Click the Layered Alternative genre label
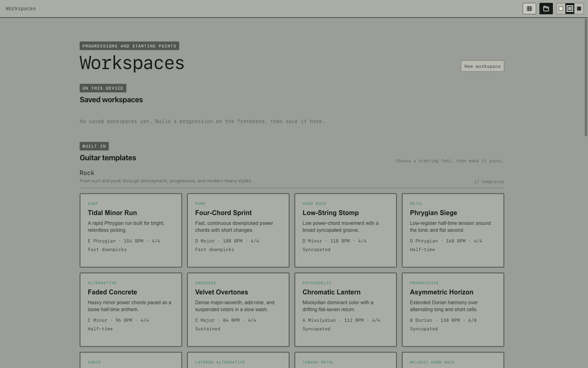Screen dimensions: 588x368 click(220, 362)
